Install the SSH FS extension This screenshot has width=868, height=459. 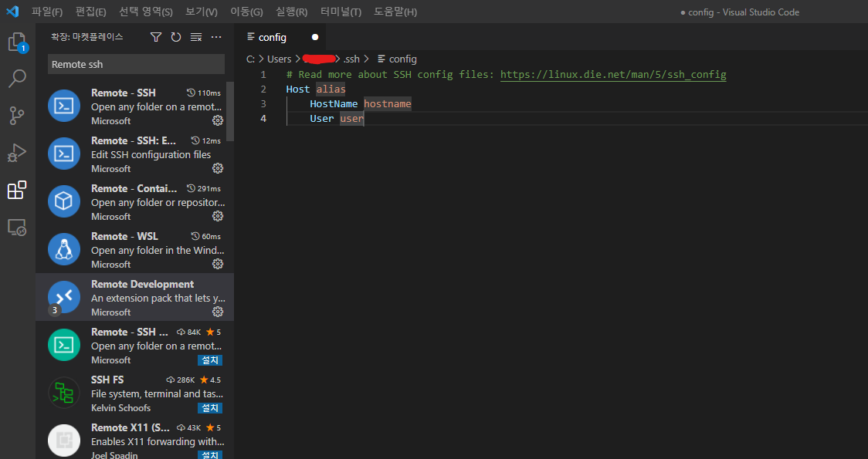(x=210, y=408)
